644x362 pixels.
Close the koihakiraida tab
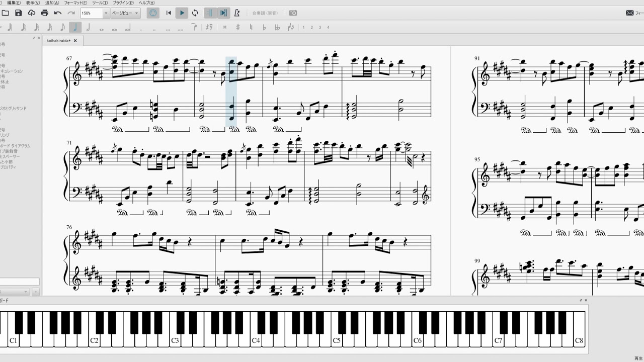[75, 41]
